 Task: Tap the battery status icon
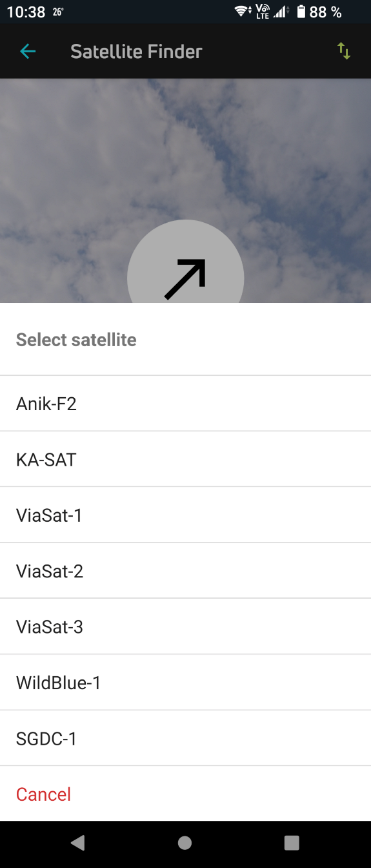pos(301,12)
